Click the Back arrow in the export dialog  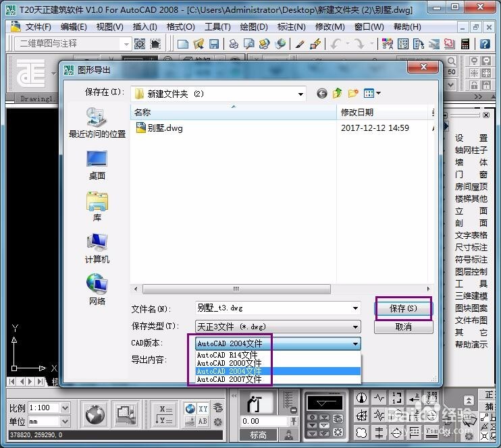[322, 94]
